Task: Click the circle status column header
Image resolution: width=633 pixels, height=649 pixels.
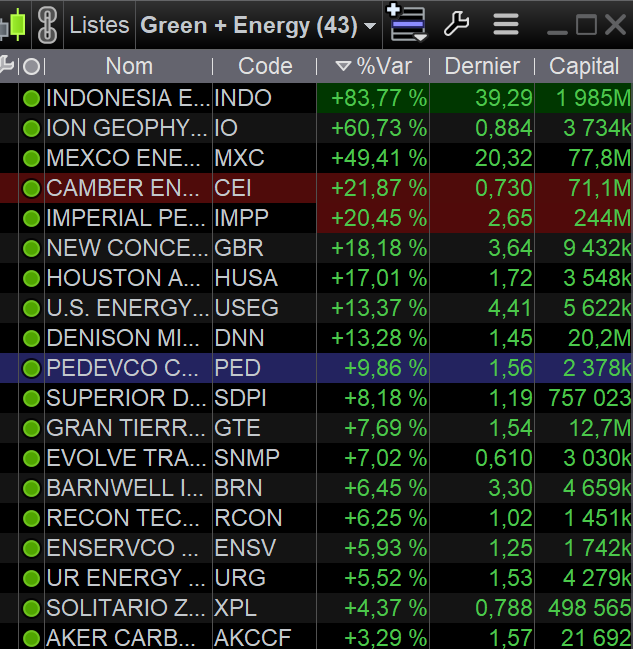Action: (31, 67)
